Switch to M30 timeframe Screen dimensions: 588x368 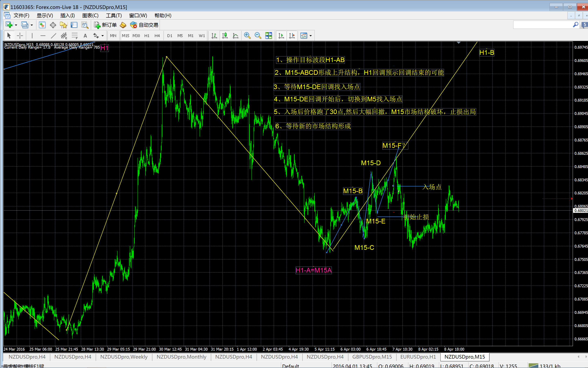pos(136,36)
